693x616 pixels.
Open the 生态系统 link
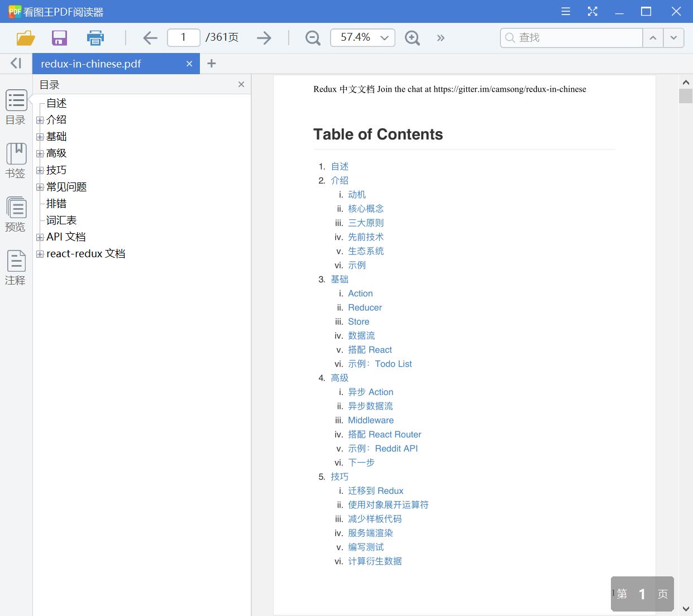click(x=366, y=251)
